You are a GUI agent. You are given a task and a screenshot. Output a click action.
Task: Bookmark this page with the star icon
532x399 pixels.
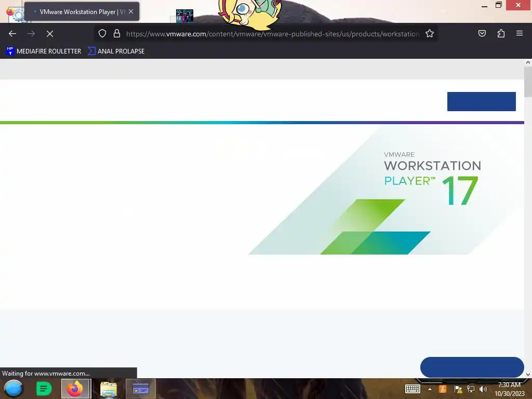click(x=430, y=34)
